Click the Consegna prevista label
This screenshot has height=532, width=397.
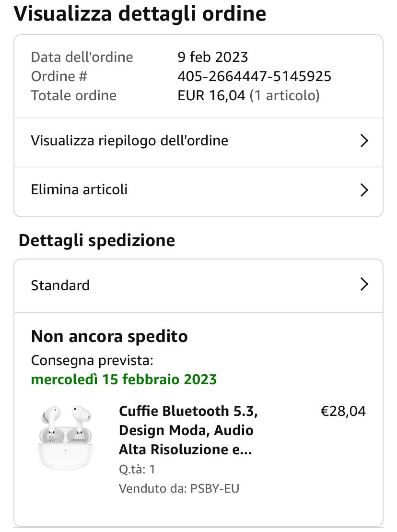tap(92, 360)
